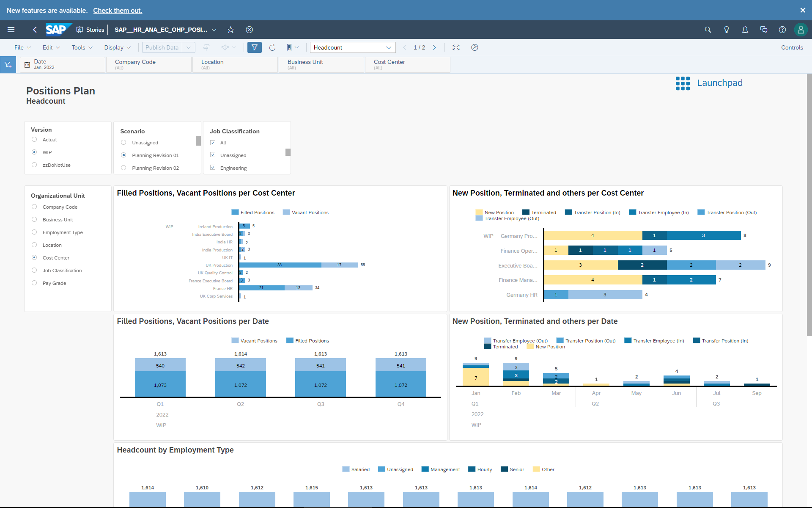Click the Check them out link
Image resolution: width=812 pixels, height=508 pixels.
(x=118, y=10)
